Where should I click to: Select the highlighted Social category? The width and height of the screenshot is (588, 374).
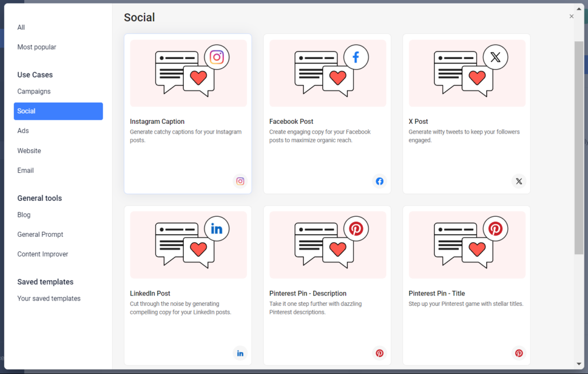click(x=58, y=111)
